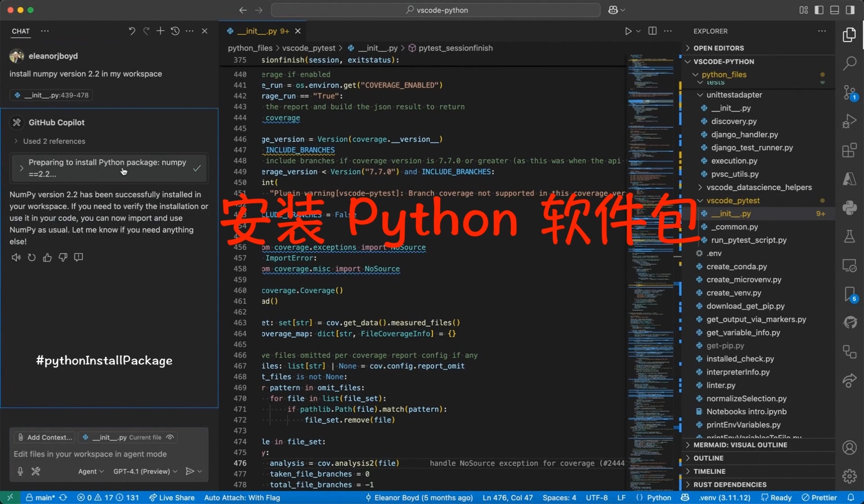Open the GPT-4.1 model picker dropdown
The image size is (864, 504).
click(145, 471)
